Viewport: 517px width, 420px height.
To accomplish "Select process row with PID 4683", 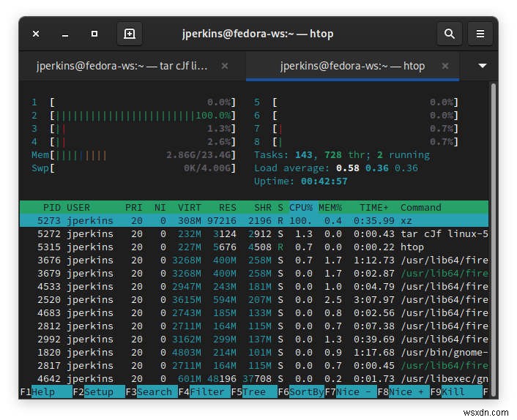I will coord(254,312).
